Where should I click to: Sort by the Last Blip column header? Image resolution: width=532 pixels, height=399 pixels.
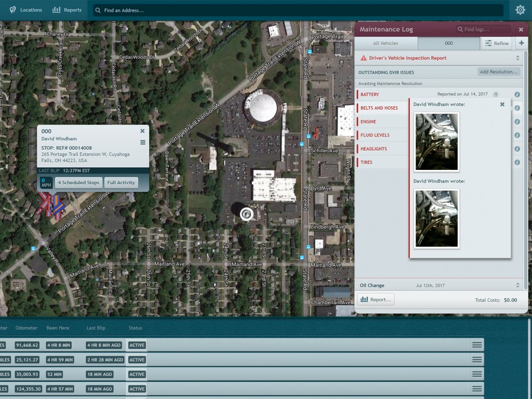click(95, 328)
